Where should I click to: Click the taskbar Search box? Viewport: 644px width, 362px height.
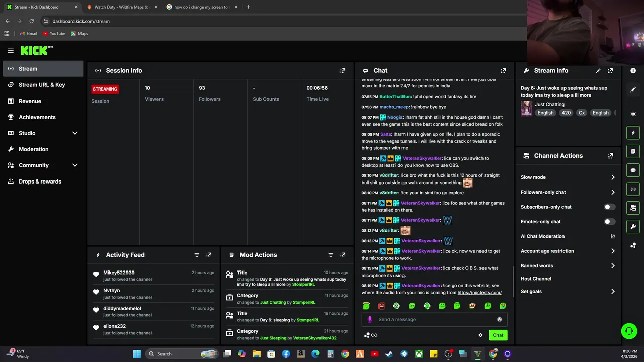point(182,354)
